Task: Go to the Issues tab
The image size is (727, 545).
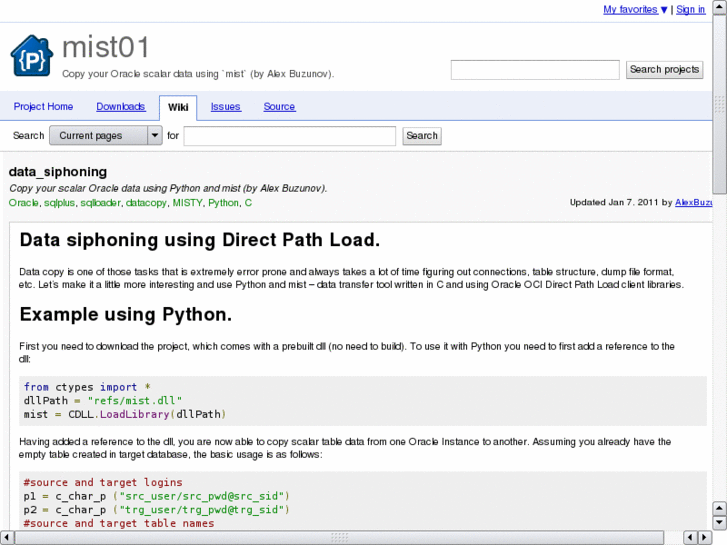Action: (x=225, y=107)
